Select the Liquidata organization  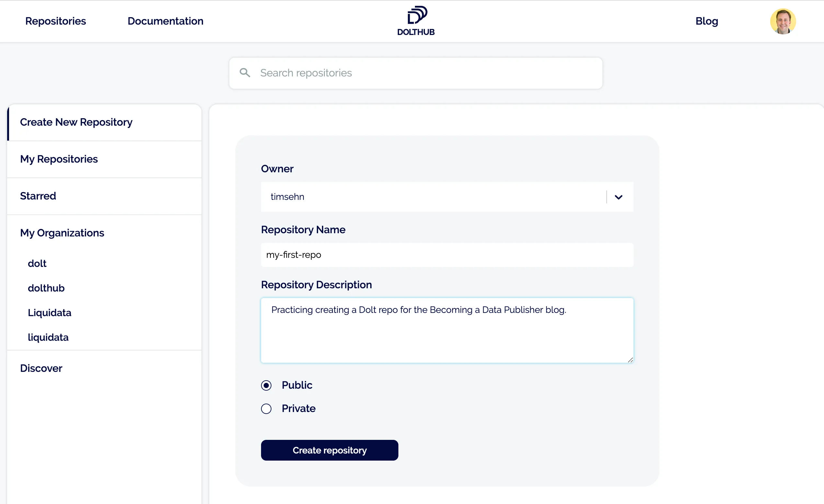coord(49,312)
